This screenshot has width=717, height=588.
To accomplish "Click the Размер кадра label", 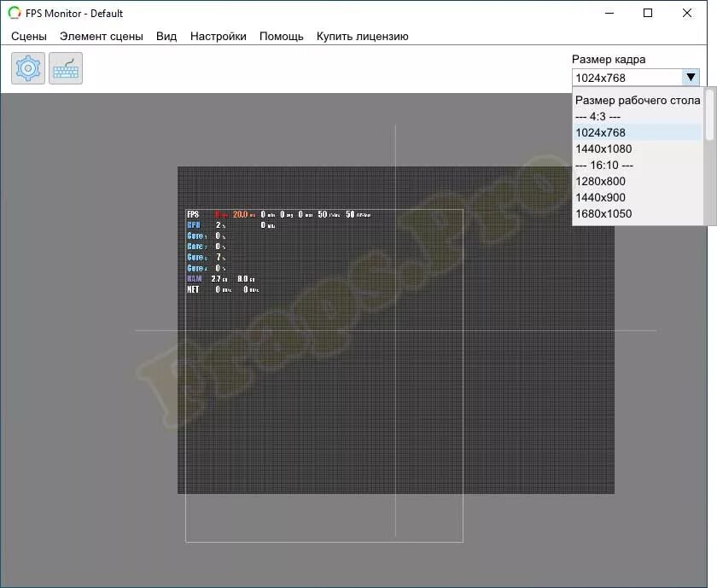I will [609, 60].
